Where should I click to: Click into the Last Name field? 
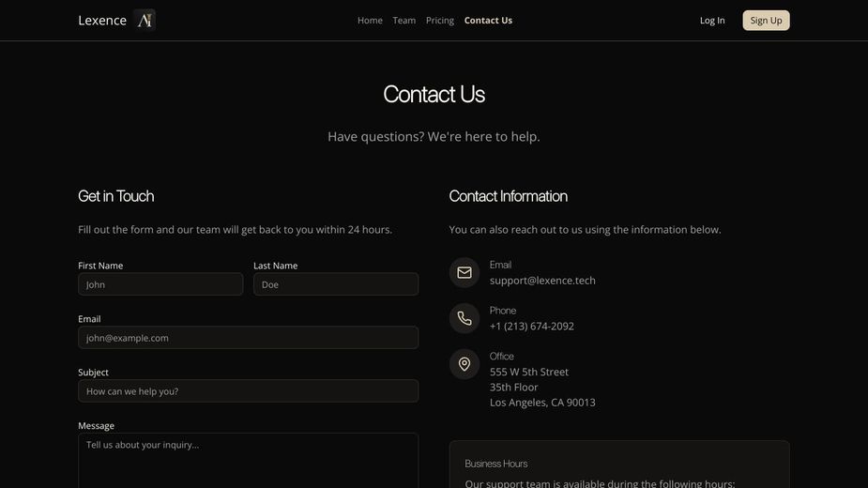point(336,284)
